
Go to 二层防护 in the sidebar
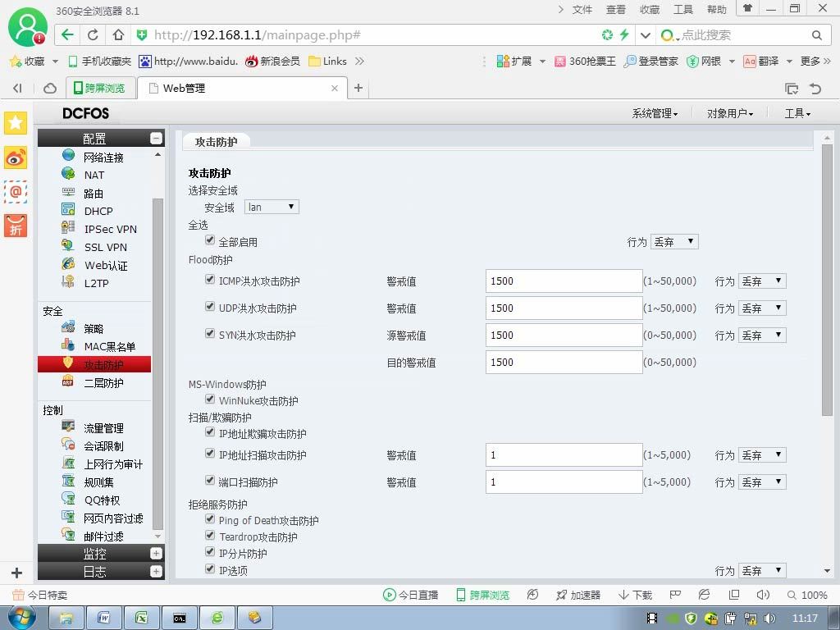[104, 383]
